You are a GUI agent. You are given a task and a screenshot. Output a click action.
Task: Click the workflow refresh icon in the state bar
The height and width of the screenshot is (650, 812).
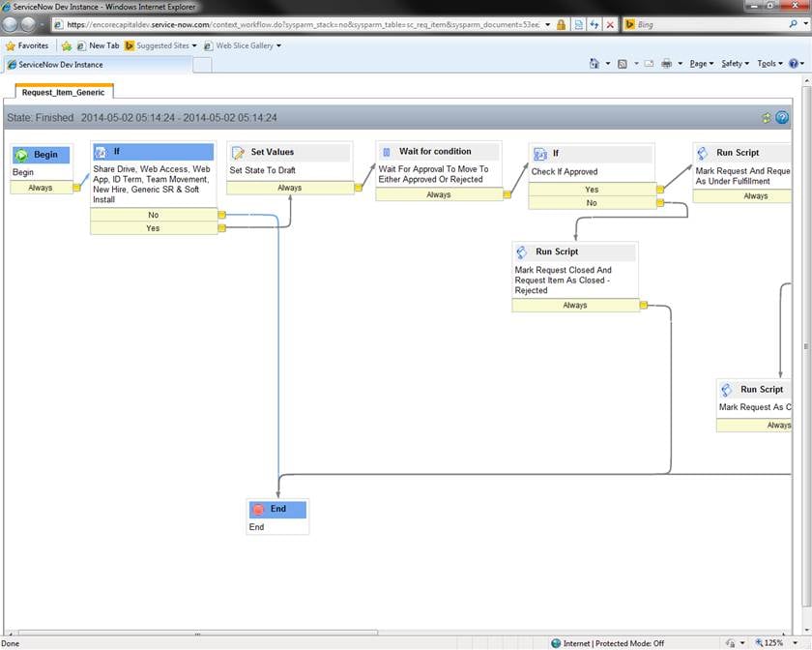767,117
